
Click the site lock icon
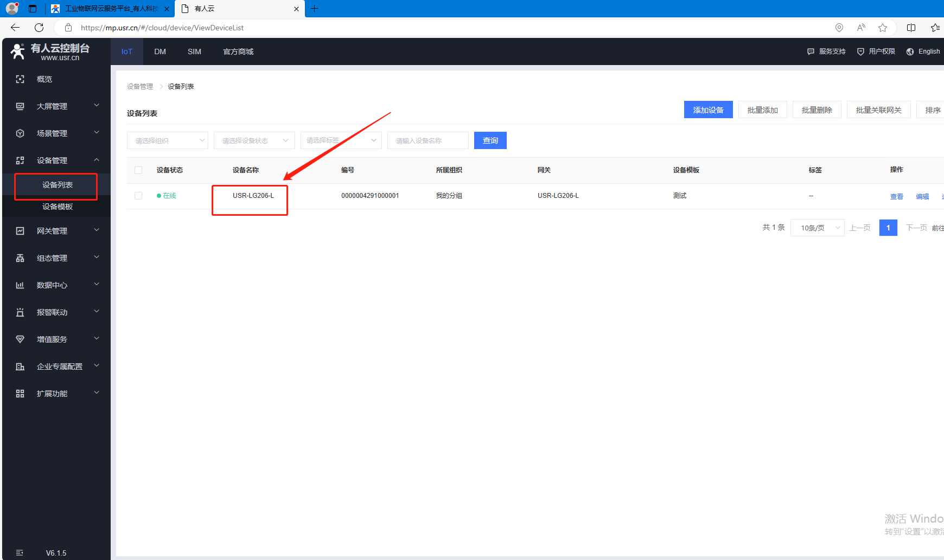click(68, 28)
